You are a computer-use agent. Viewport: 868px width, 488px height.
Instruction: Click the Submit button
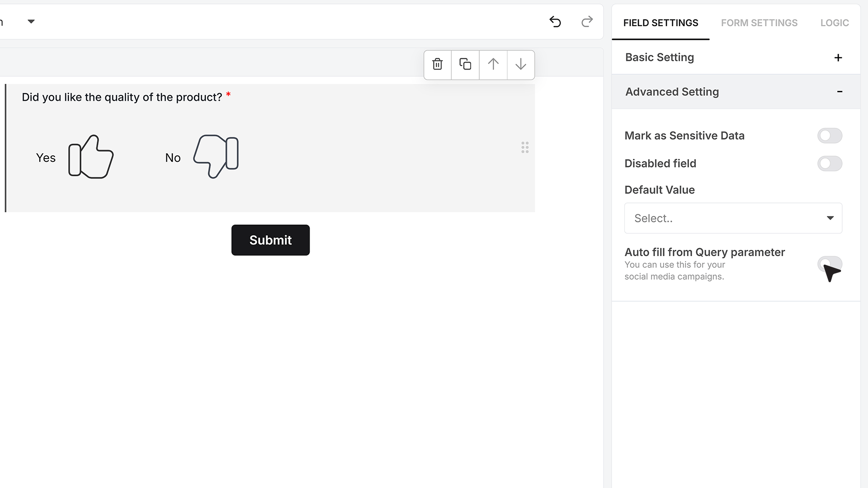(x=270, y=240)
